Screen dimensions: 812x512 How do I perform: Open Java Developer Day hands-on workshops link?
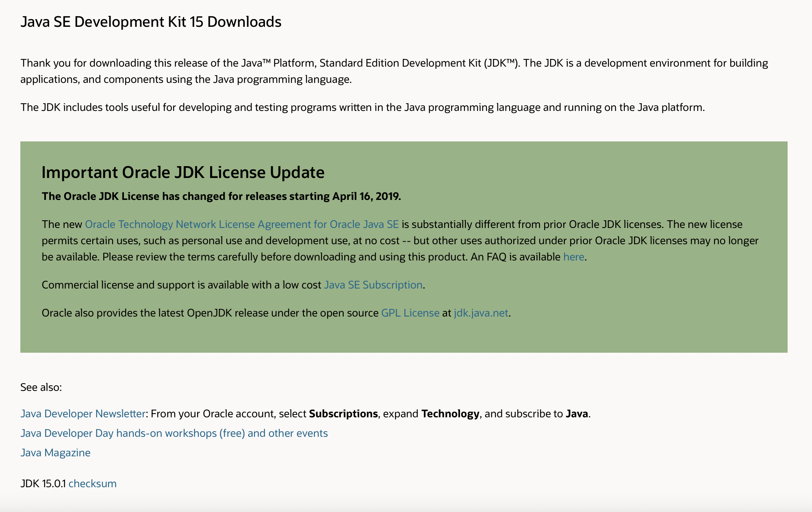[174, 433]
